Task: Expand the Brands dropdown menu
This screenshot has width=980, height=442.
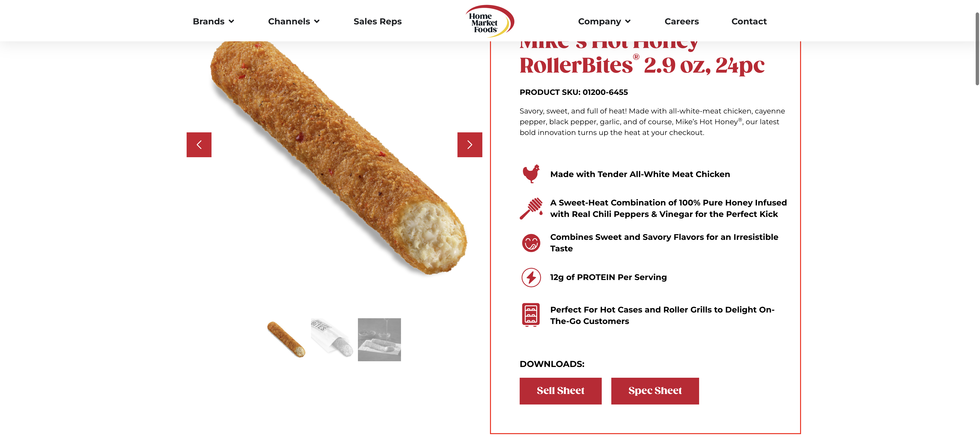Action: [213, 22]
